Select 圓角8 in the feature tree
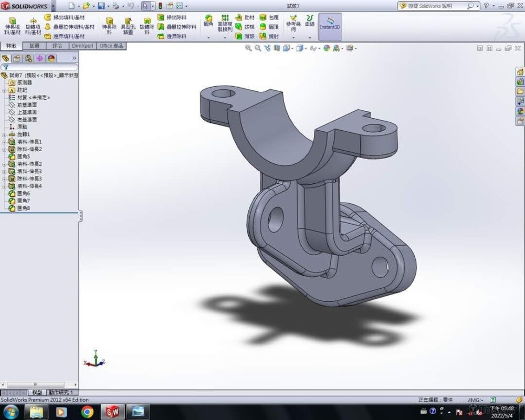The height and width of the screenshot is (420, 525). [x=24, y=208]
